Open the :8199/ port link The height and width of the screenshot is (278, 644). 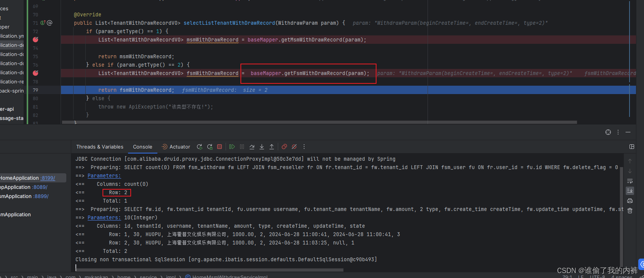tap(48, 178)
